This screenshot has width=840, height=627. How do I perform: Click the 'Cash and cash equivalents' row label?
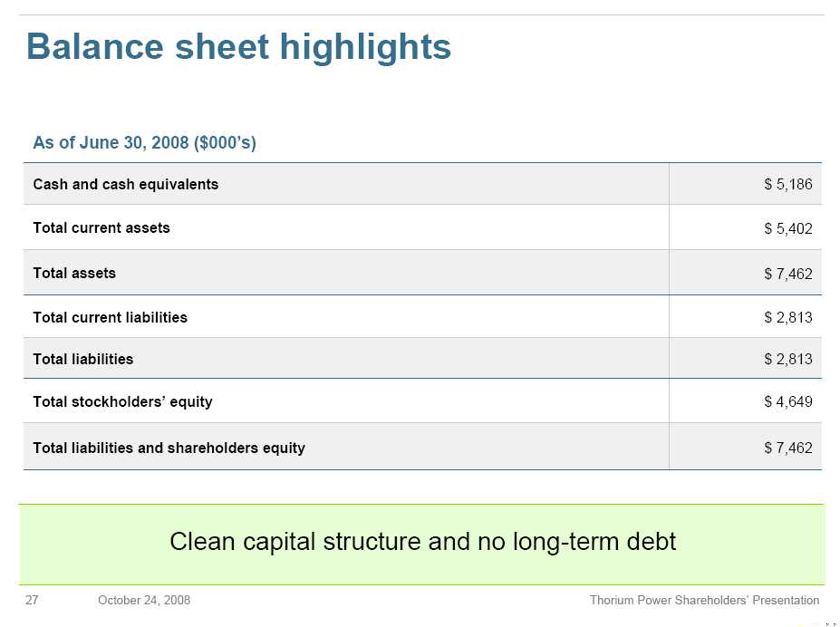[125, 184]
